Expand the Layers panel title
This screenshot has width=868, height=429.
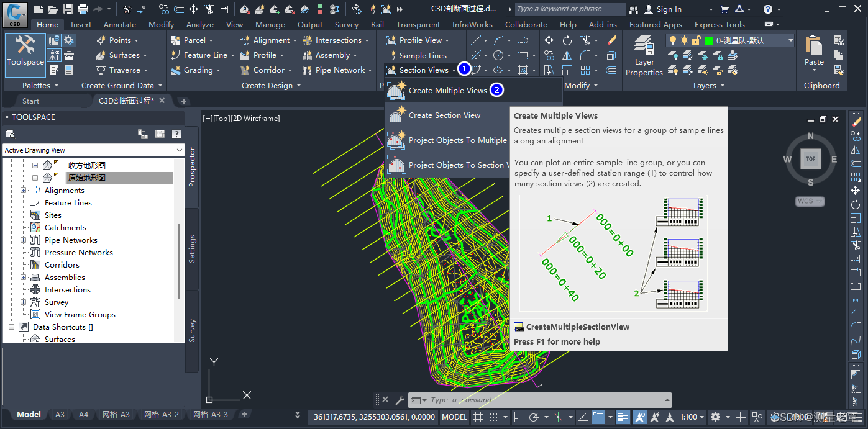pos(710,86)
